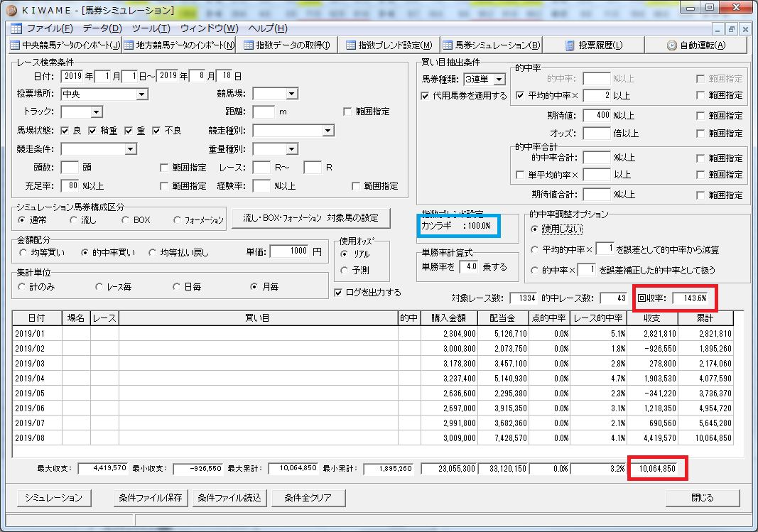Enable 範囲指定 checkbox in the 期待値 row
Viewport: 758px width, 532px height.
700,116
